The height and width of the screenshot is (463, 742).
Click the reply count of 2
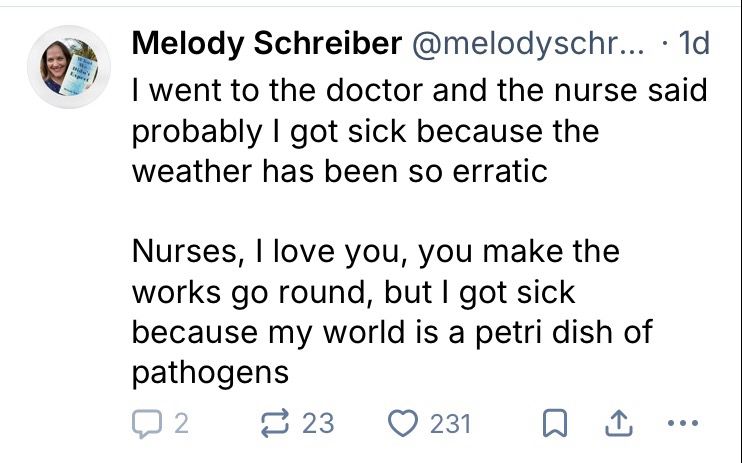pos(180,424)
